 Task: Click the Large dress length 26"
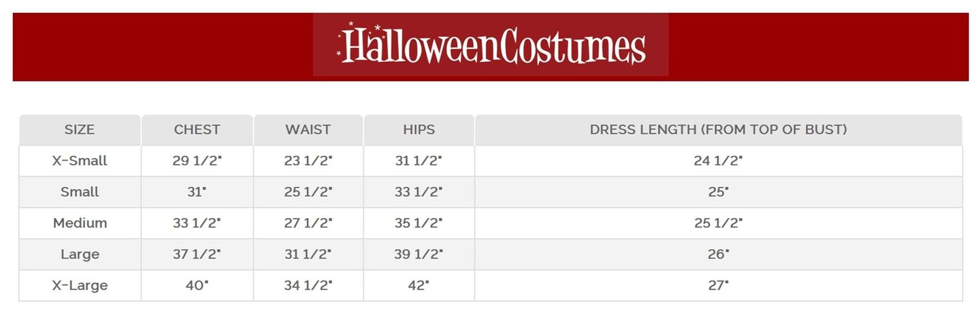pyautogui.click(x=719, y=255)
